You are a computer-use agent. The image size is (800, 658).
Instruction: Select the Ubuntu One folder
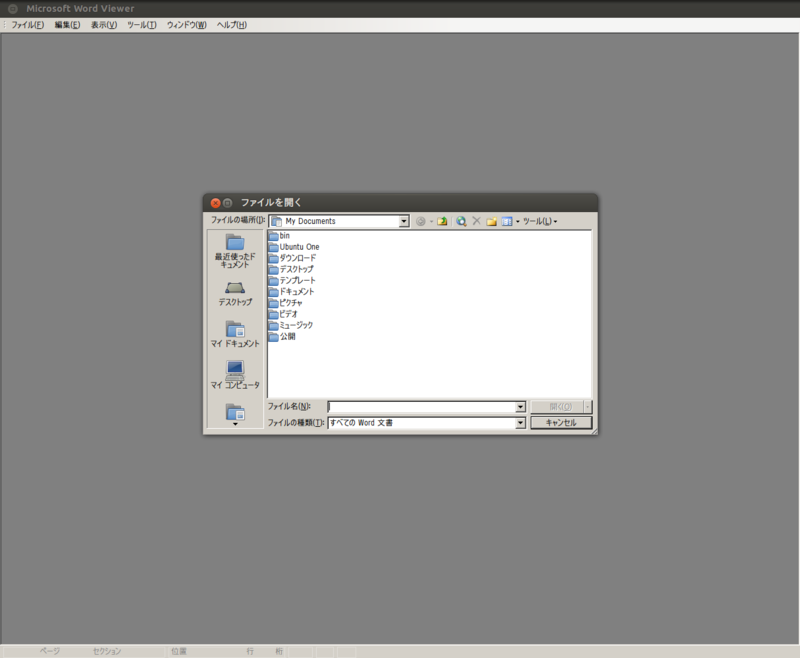pyautogui.click(x=294, y=247)
